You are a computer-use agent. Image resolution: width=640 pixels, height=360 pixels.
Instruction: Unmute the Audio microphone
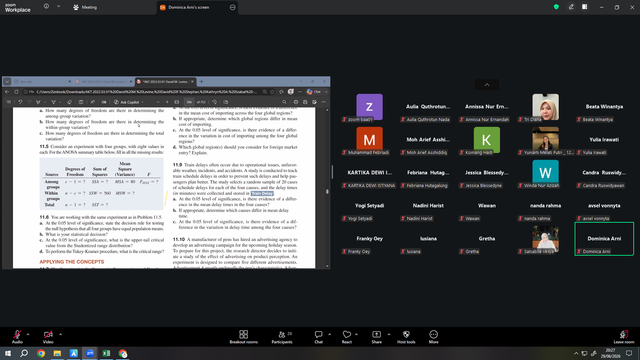point(17,337)
